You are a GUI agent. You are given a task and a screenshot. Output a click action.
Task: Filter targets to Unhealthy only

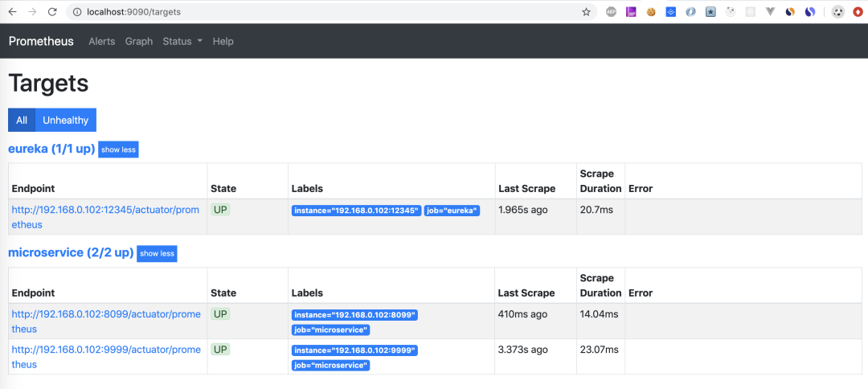coord(66,121)
